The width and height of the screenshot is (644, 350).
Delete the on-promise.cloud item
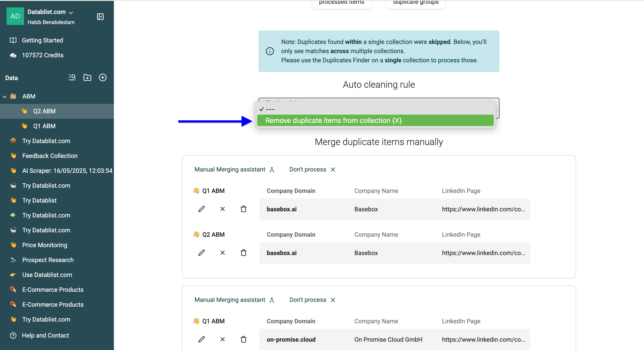coord(243,339)
